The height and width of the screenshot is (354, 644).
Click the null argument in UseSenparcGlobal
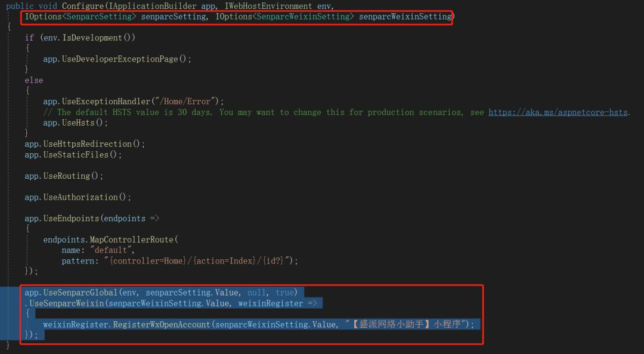pyautogui.click(x=256, y=293)
